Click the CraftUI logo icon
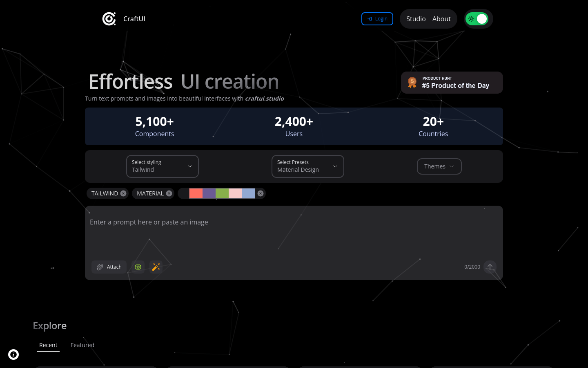The image size is (588, 368). (109, 19)
